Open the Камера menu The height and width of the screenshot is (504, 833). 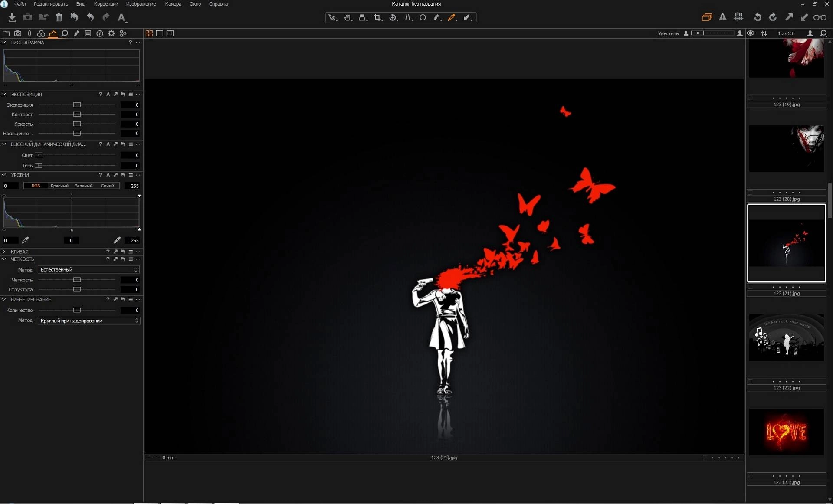173,4
